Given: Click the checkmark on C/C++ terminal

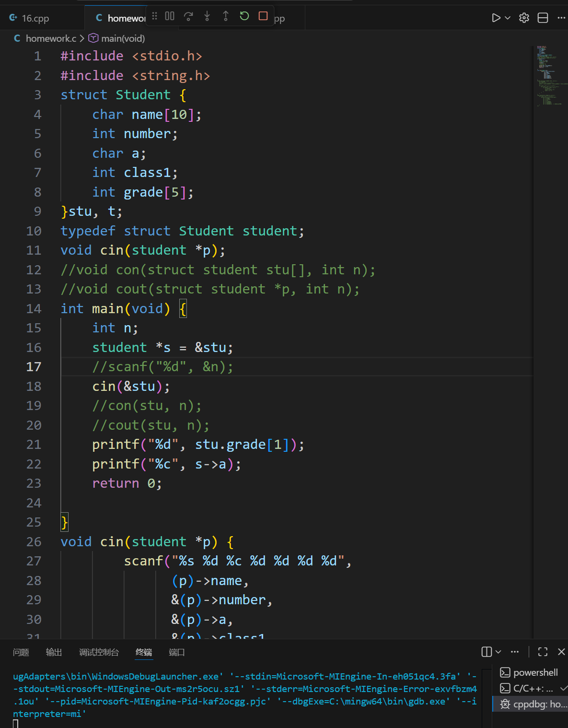Looking at the screenshot, I should point(564,688).
